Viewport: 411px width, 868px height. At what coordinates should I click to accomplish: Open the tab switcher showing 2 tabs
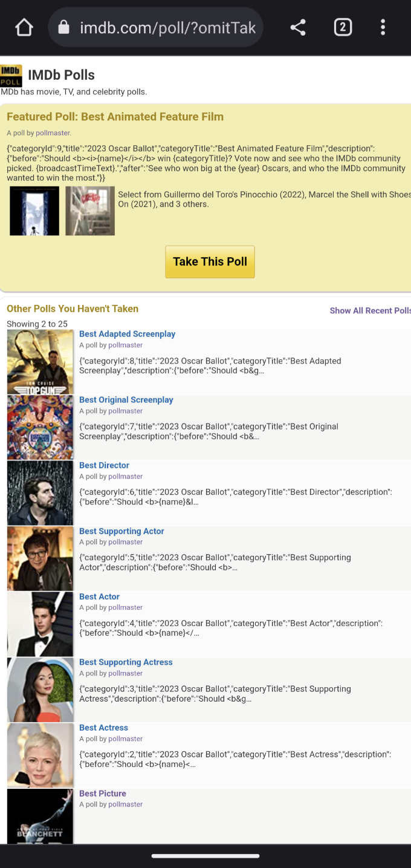(x=343, y=27)
